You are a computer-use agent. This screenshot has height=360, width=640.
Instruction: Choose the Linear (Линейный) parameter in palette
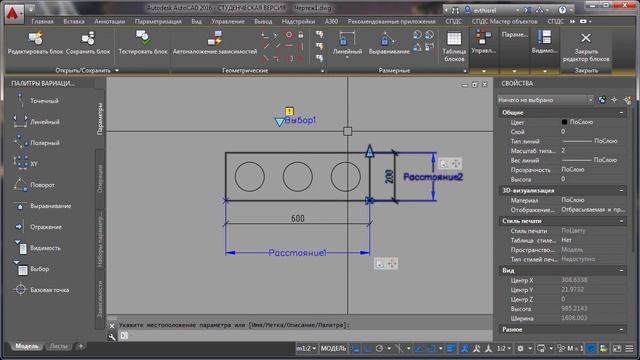(37, 122)
